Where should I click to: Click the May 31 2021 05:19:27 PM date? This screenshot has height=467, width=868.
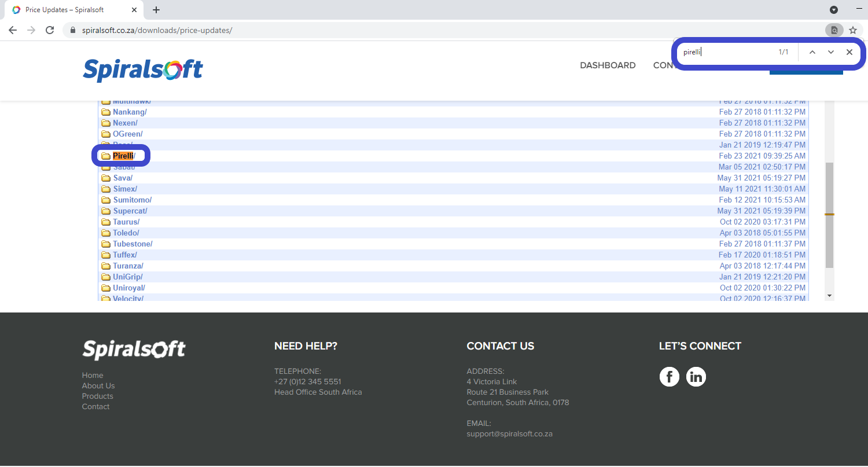[x=762, y=178]
